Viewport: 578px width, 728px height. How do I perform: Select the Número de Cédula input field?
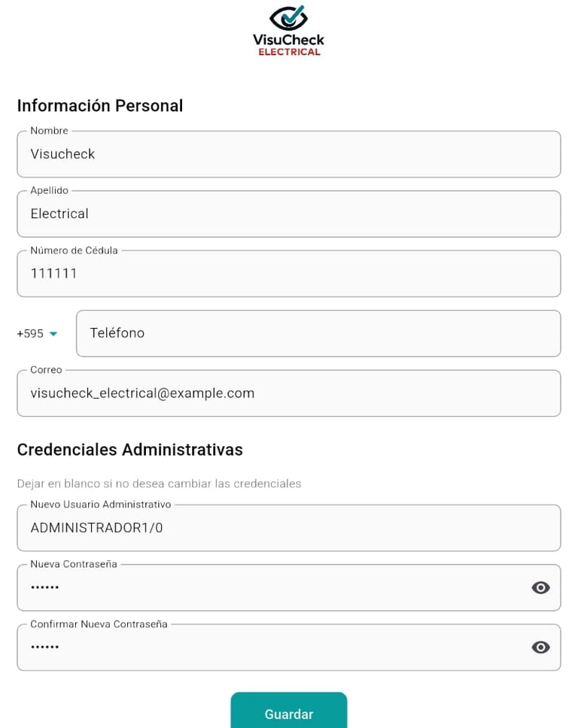[289, 274]
